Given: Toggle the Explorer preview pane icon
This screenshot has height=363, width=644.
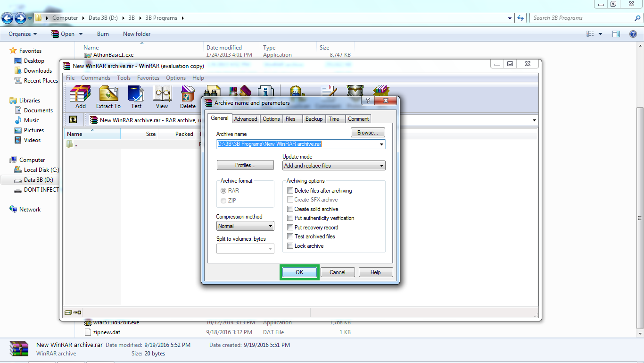Looking at the screenshot, I should click(616, 34).
